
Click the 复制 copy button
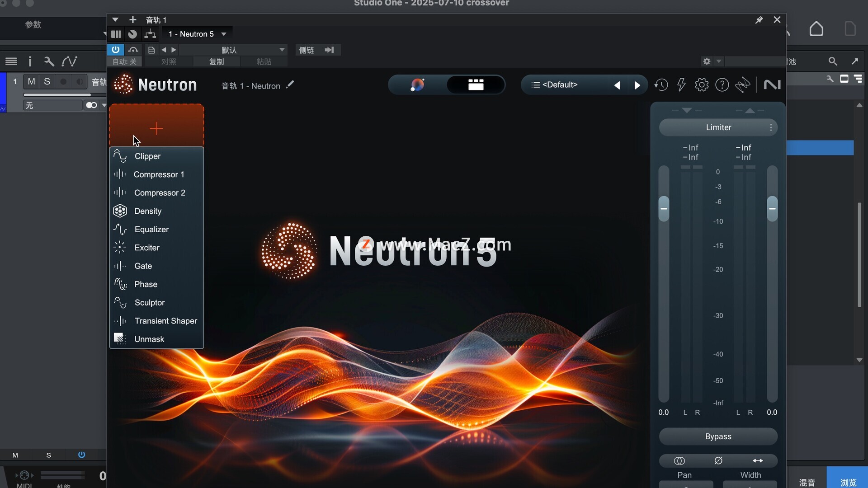point(217,61)
